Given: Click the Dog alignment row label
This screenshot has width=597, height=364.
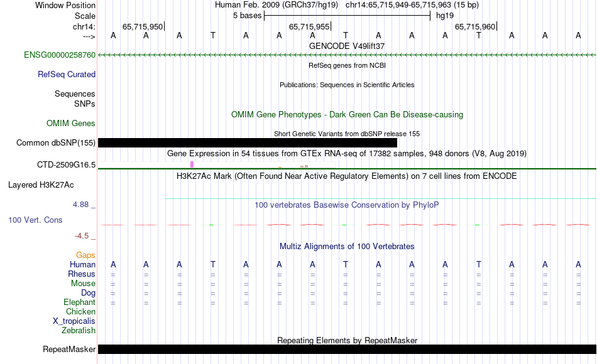Looking at the screenshot, I should click(88, 292).
